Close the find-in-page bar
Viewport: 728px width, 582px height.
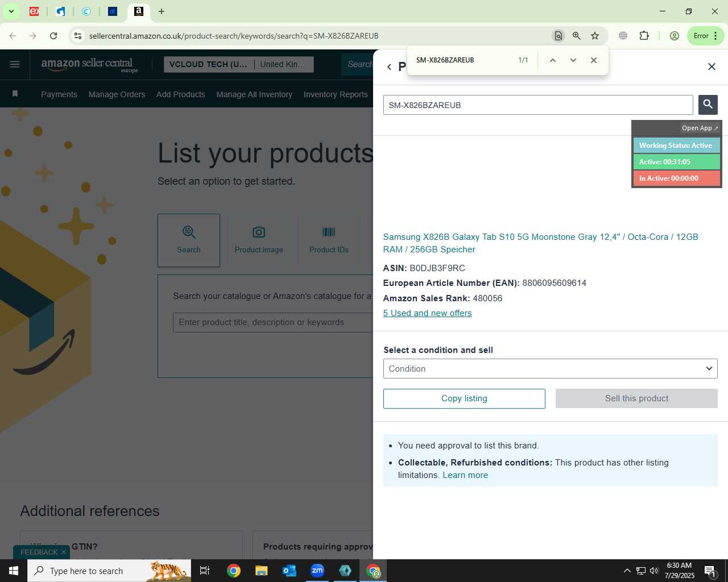tap(594, 60)
